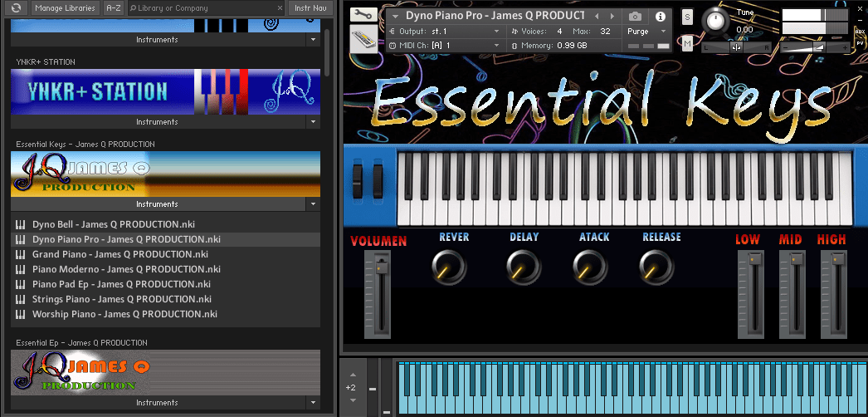
Task: Click the RELEASE knob
Action: click(x=656, y=267)
